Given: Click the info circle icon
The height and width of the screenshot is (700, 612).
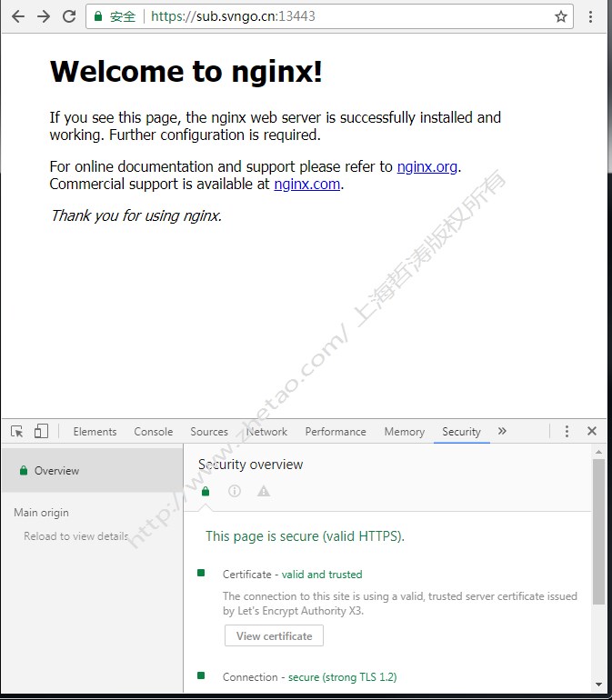Looking at the screenshot, I should pyautogui.click(x=235, y=491).
